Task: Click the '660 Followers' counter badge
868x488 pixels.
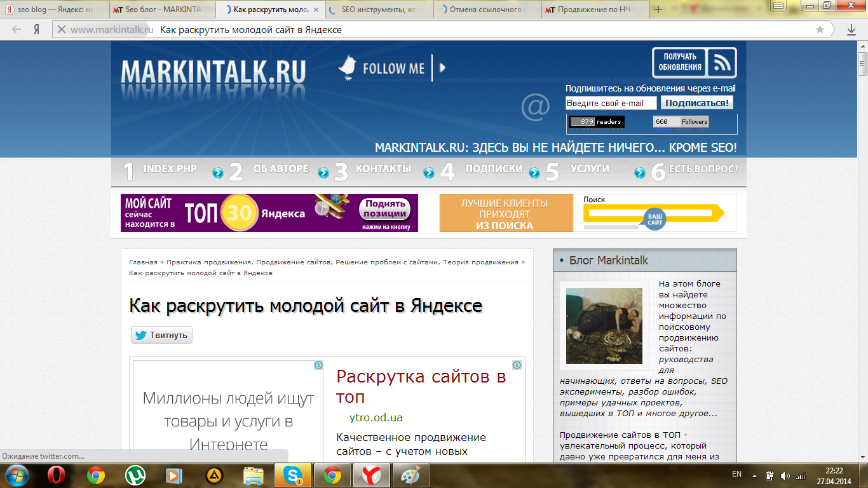Action: 681,121
